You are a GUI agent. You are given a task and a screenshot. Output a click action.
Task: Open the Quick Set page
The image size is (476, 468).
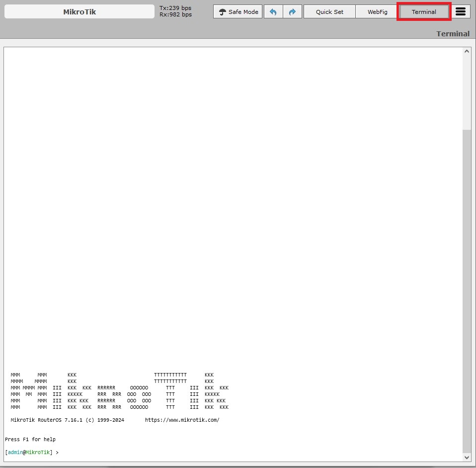tap(329, 12)
